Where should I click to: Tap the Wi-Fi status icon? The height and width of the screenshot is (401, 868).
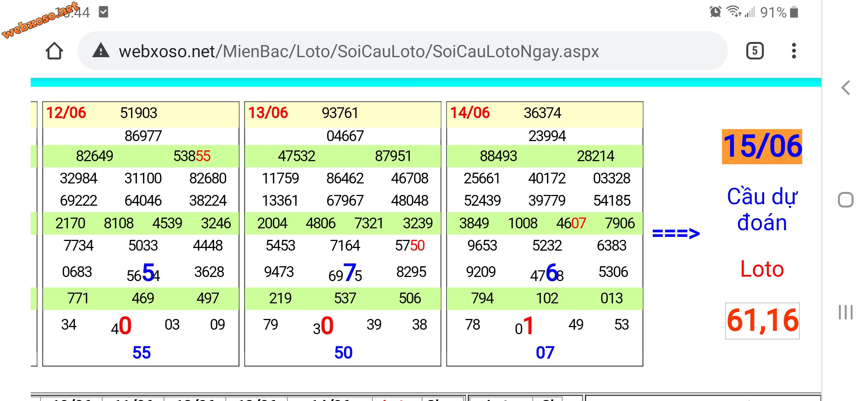734,12
